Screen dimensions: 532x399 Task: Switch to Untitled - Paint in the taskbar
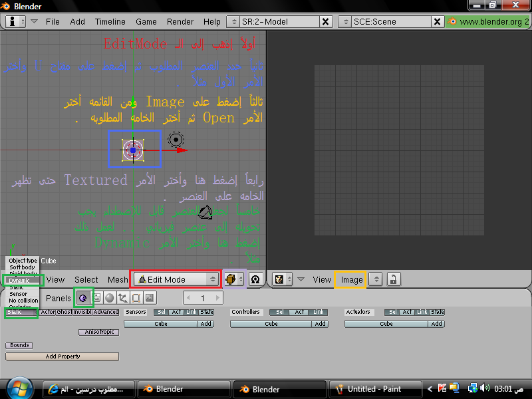375,389
